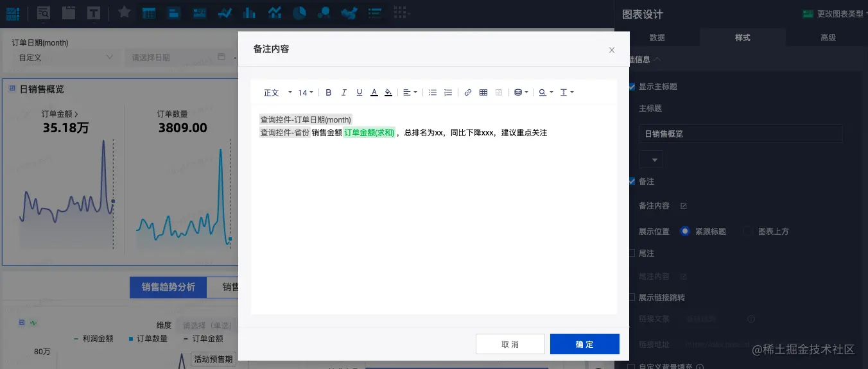
Task: Toggle the 利润金额 legend item
Action: pyautogui.click(x=93, y=338)
